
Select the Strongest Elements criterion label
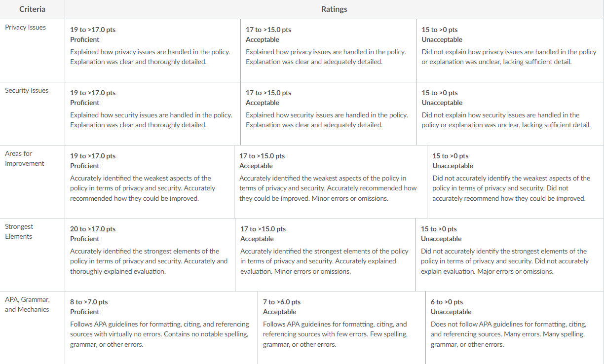[x=19, y=231]
